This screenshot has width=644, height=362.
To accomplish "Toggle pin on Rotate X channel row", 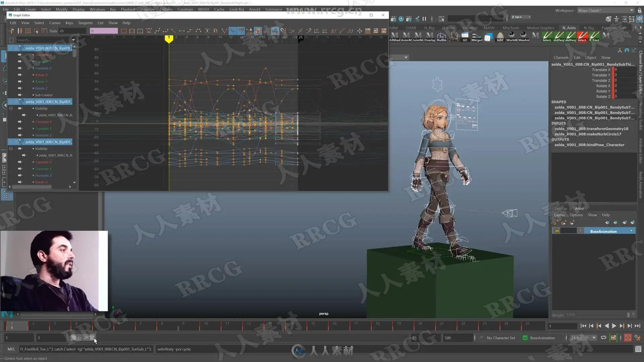I will click(x=20, y=75).
